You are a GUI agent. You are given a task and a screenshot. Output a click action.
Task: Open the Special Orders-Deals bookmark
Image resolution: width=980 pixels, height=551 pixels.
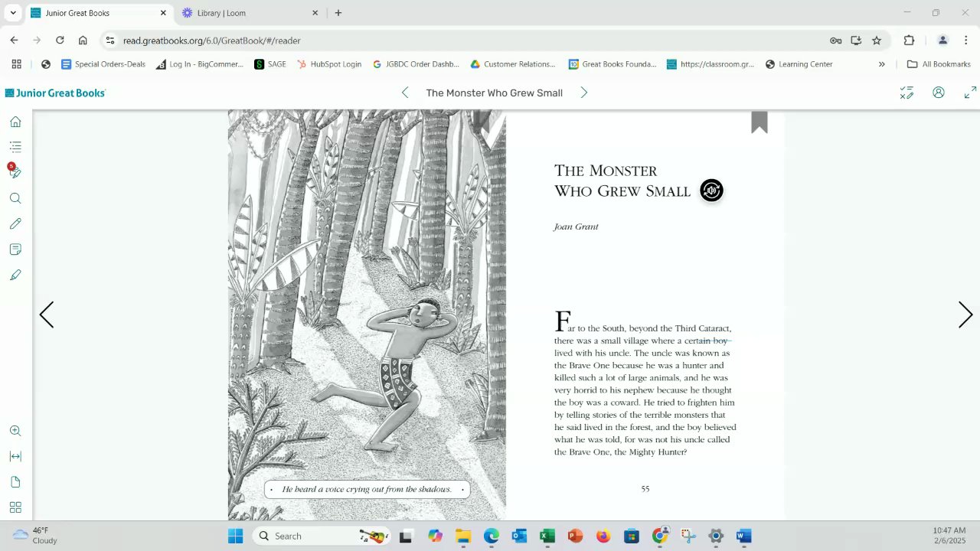(103, 64)
